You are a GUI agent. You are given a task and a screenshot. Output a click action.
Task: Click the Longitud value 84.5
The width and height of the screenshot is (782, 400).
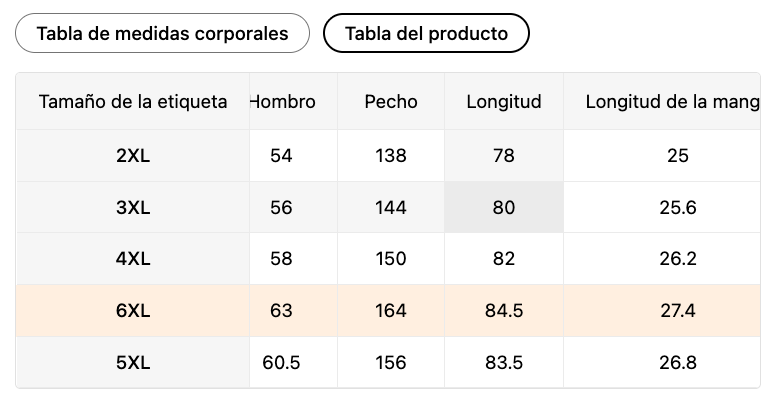pos(504,311)
